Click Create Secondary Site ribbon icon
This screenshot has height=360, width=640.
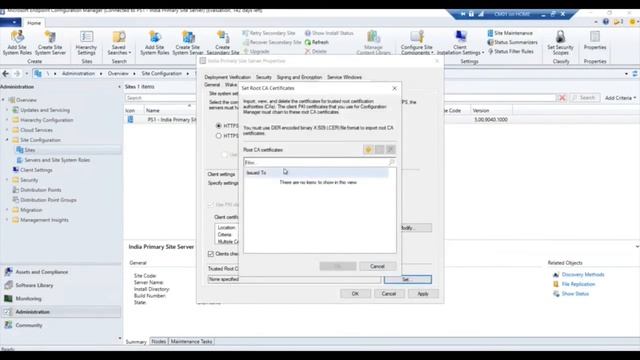coord(223,43)
